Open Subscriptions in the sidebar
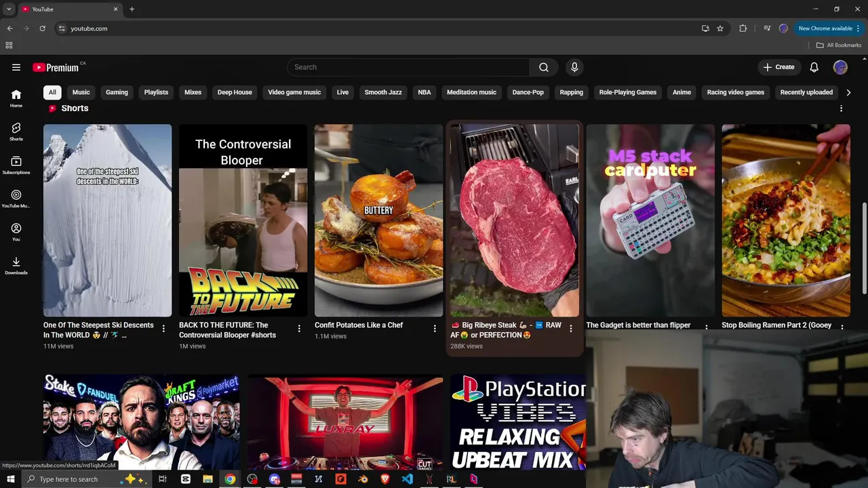 [16, 165]
